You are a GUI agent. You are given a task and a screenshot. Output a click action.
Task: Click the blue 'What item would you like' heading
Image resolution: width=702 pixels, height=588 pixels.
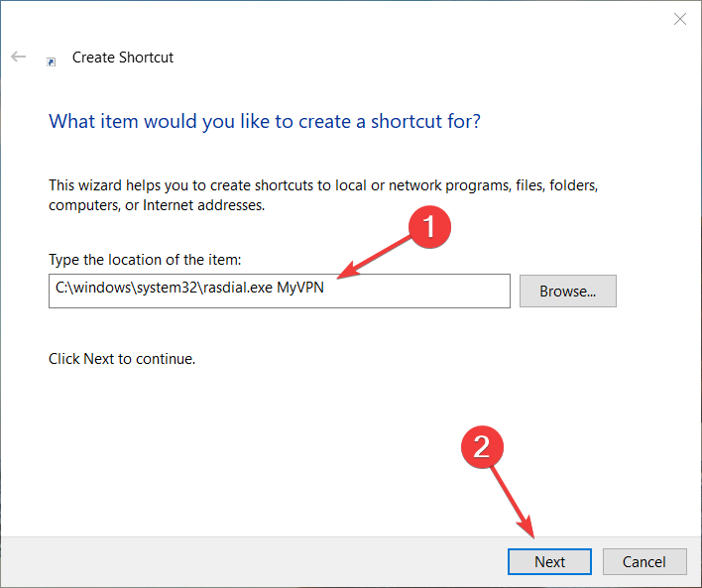click(x=265, y=121)
